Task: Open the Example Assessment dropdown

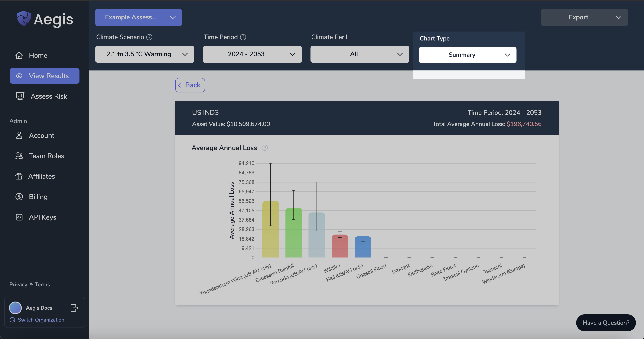Action: pyautogui.click(x=139, y=17)
